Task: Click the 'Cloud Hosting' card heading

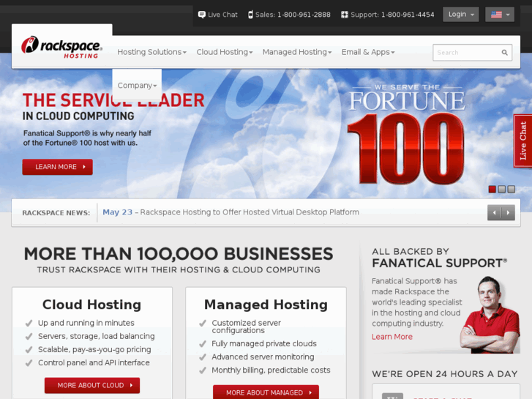Action: click(91, 305)
